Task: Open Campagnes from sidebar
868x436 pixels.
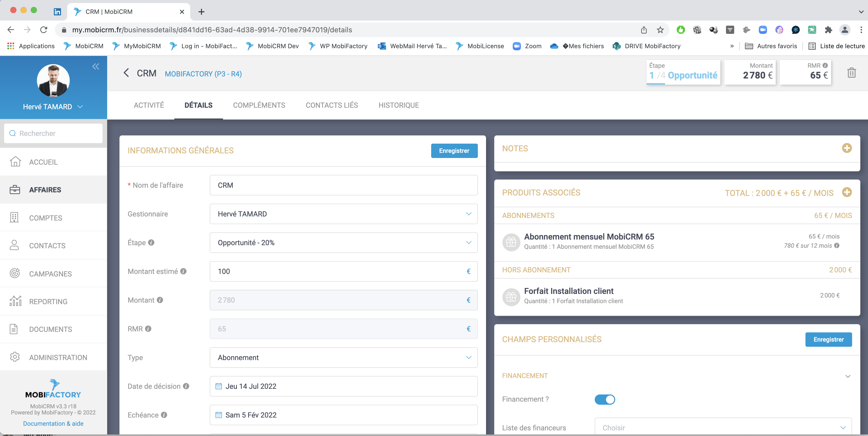Action: click(50, 273)
